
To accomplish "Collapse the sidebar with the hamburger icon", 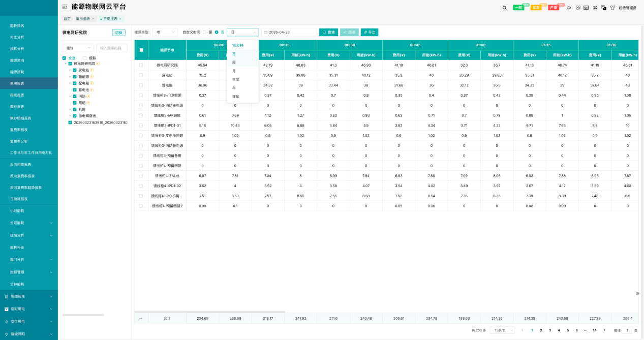I will pyautogui.click(x=65, y=7).
